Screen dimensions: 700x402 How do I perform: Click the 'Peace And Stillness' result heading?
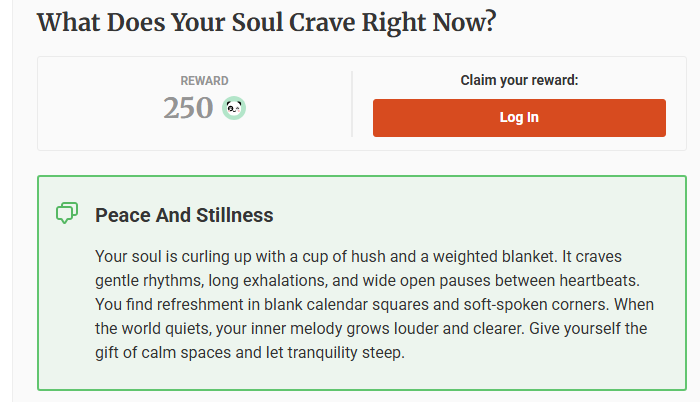[x=184, y=215]
